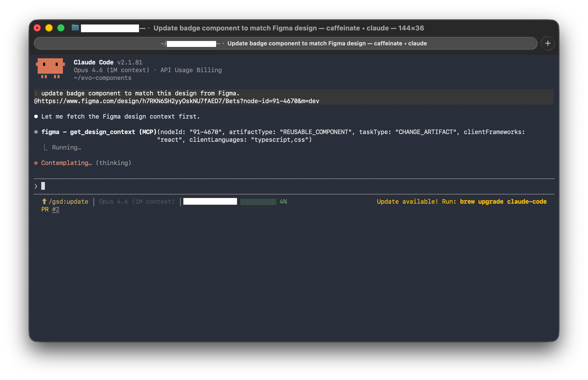Click the 4% context percentage indicator
This screenshot has height=380, width=588.
tap(283, 202)
